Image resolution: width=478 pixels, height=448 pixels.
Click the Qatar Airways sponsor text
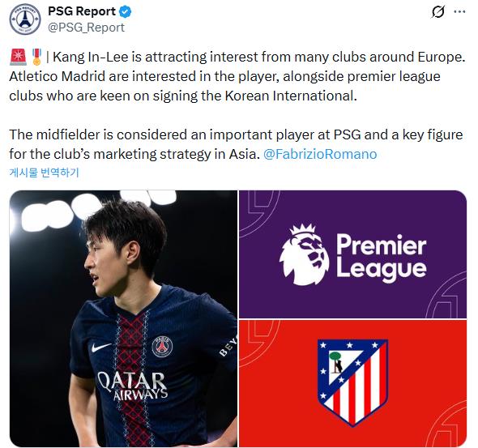tap(132, 386)
